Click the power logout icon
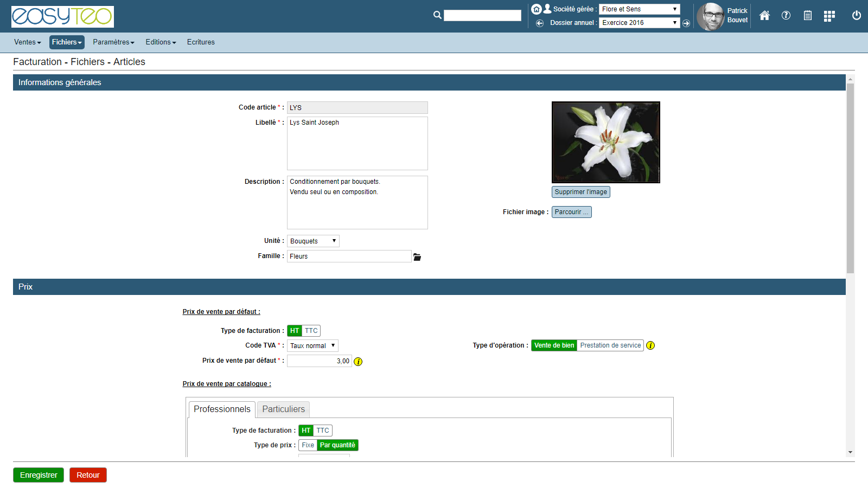 click(857, 16)
